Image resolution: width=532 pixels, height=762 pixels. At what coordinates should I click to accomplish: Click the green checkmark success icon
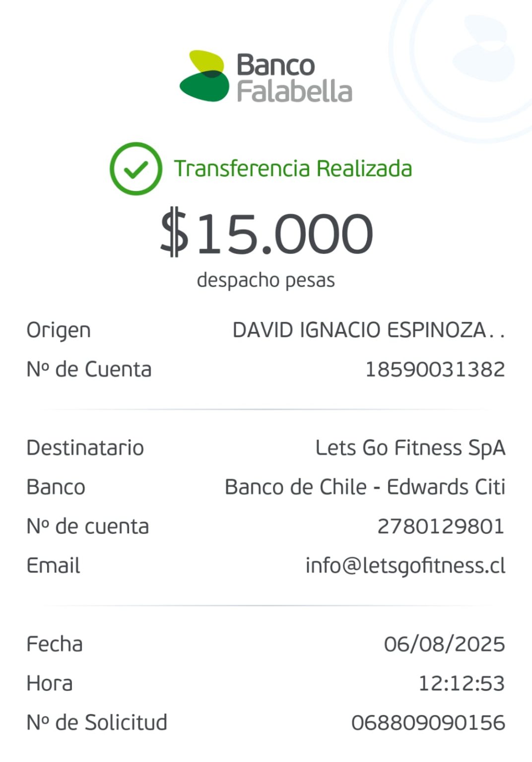(136, 169)
